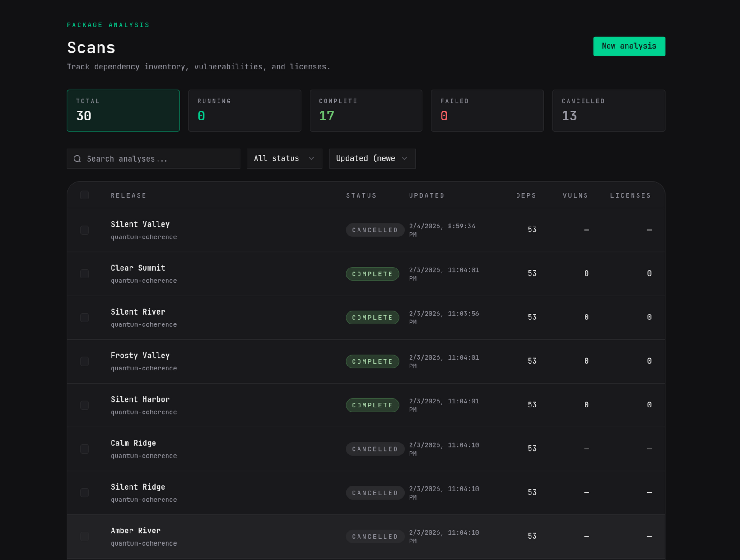Select the Clear Summit row checkbox
The image size is (740, 560).
coord(85,274)
